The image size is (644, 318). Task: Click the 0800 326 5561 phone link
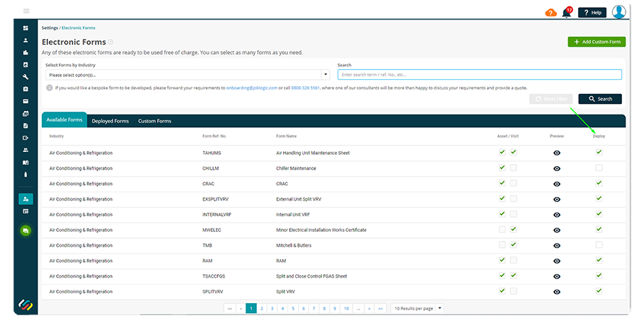coord(306,88)
